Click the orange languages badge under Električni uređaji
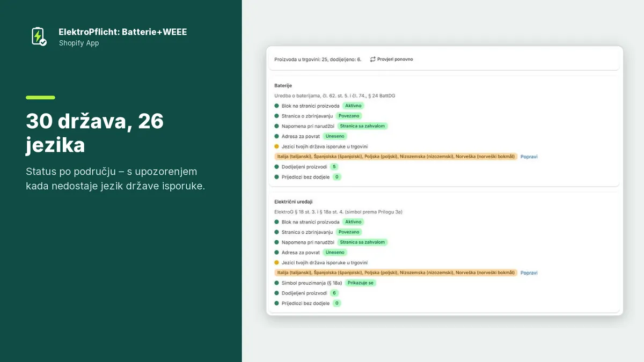Image resolution: width=644 pixels, height=362 pixels. [396, 273]
